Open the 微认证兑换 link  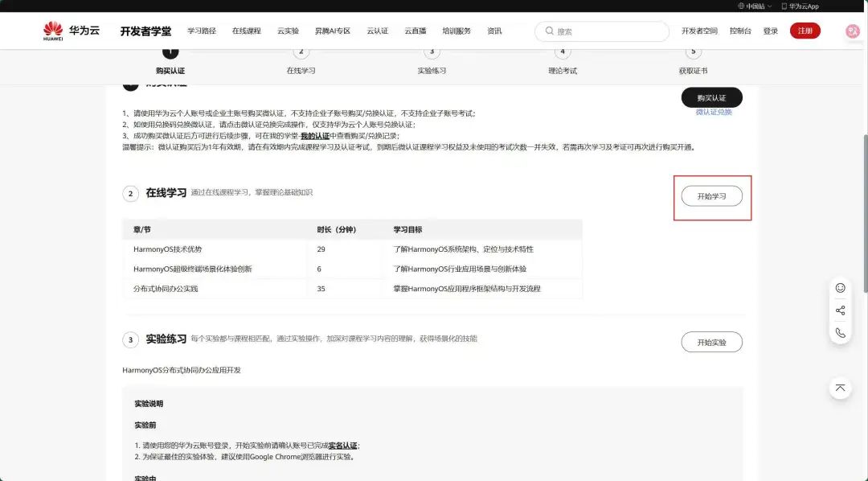coord(714,112)
